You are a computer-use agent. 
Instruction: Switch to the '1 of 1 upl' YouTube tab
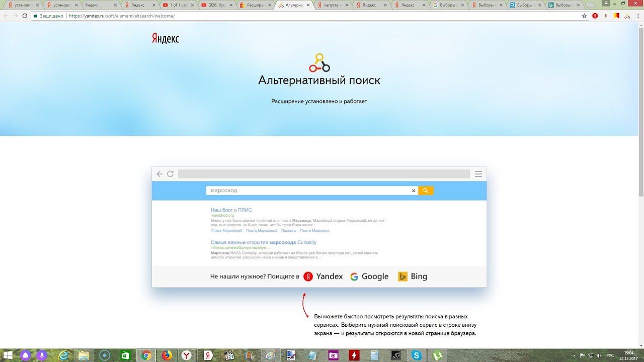[x=178, y=5]
